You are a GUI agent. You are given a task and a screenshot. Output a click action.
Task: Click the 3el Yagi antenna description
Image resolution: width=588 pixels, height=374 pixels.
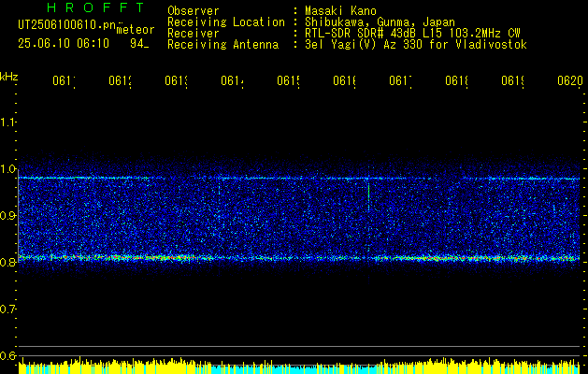pos(416,45)
